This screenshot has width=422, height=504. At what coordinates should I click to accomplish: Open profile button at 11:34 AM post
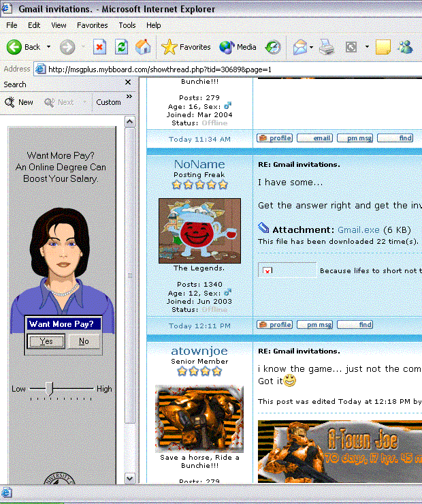coord(274,138)
